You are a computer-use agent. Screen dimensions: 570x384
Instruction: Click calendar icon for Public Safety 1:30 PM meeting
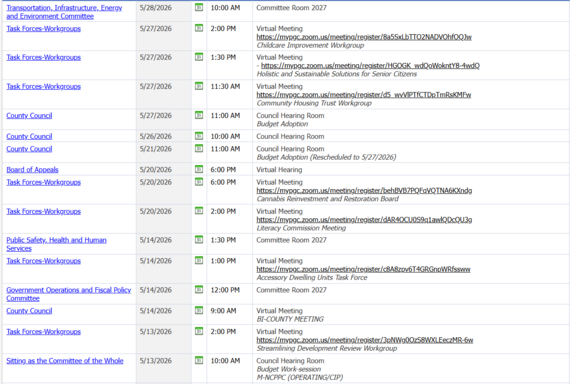click(199, 240)
